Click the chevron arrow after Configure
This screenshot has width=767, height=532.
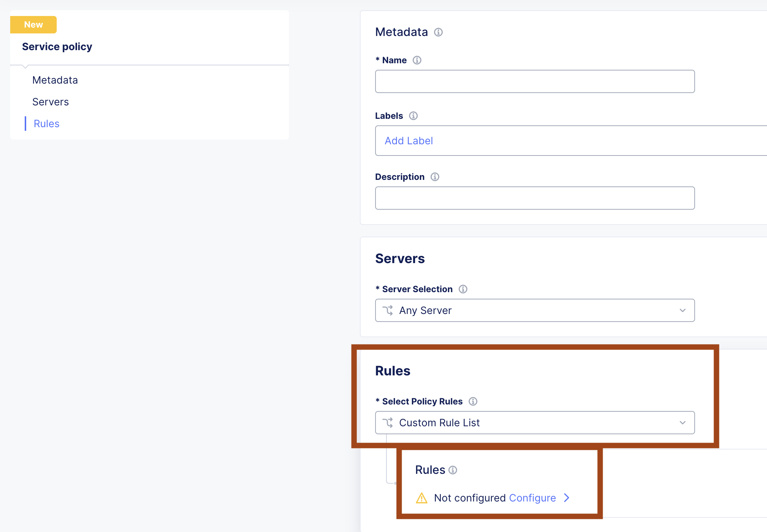pos(567,498)
